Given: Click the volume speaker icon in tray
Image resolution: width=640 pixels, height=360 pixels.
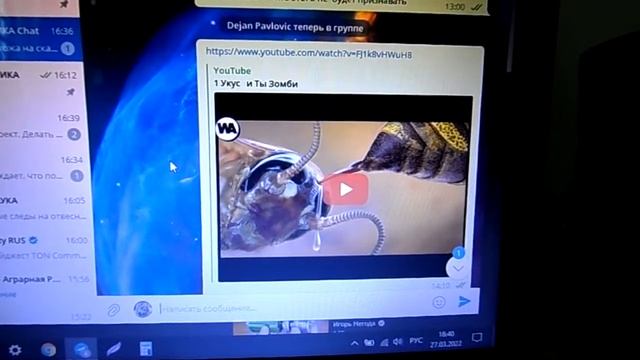Looking at the screenshot, I should [x=398, y=342].
